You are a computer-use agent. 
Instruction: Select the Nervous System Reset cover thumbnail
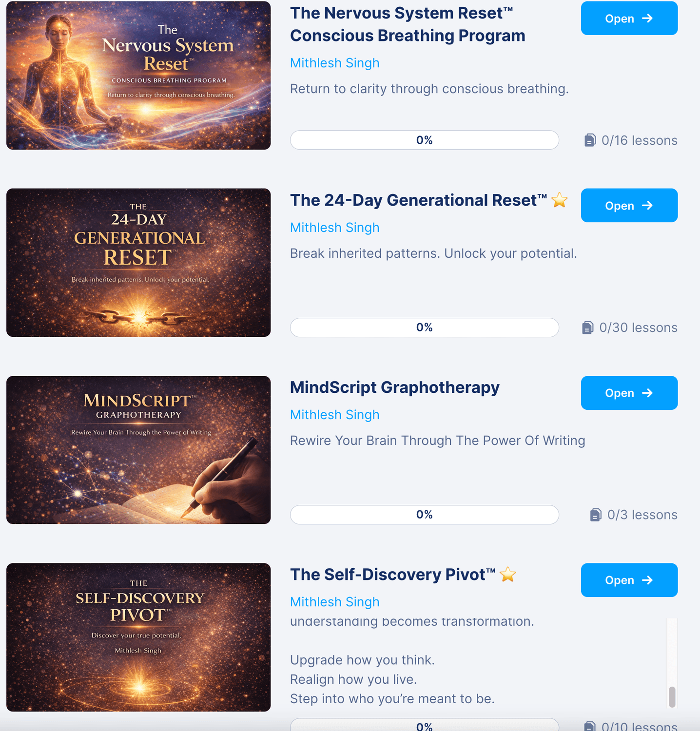[x=138, y=76]
